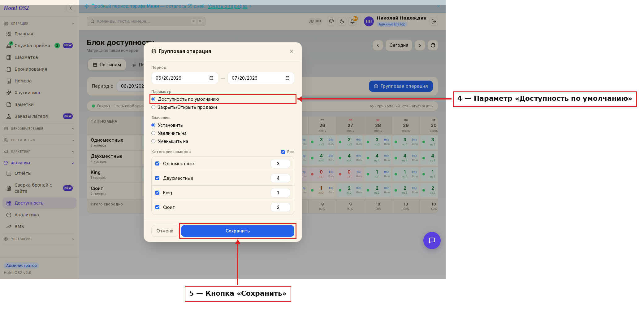This screenshot has height=309, width=644.
Task: Go to the next period with the right arrow
Action: [420, 45]
